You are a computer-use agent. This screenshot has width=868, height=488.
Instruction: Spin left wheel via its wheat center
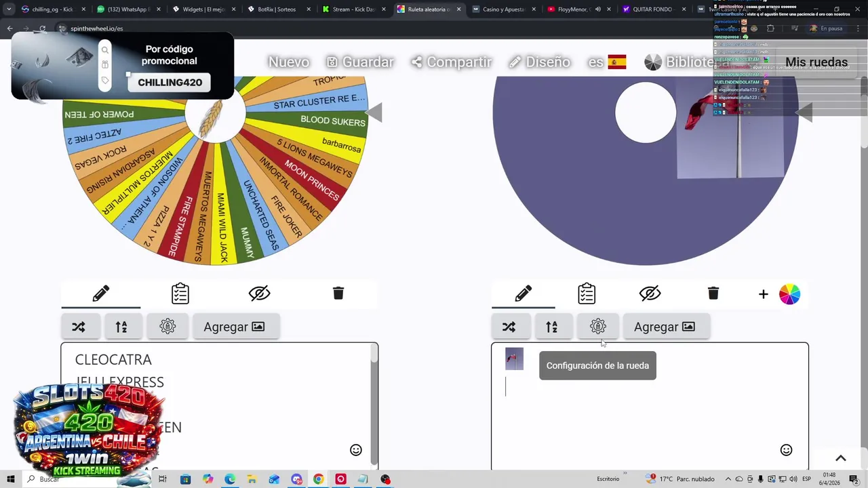pyautogui.click(x=214, y=114)
